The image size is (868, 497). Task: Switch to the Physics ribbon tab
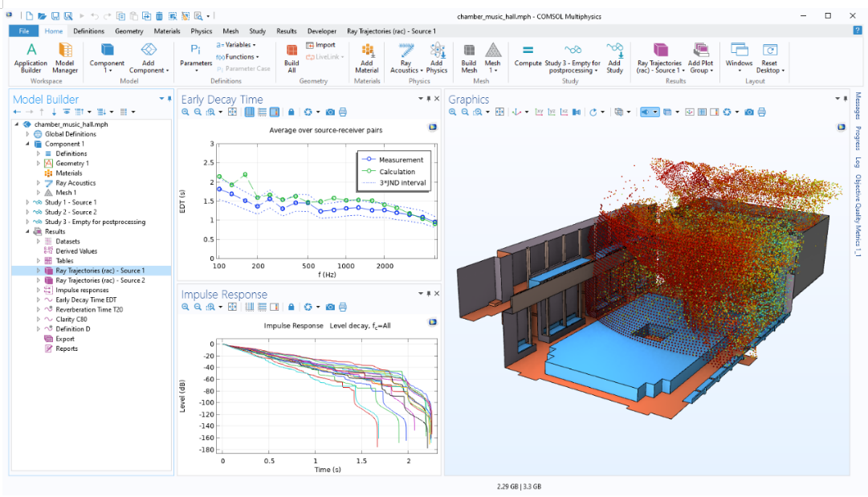coord(202,31)
